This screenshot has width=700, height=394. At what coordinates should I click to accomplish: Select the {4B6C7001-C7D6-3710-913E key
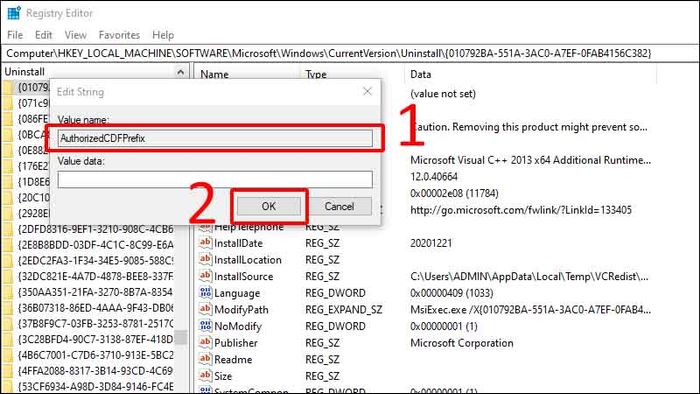(x=96, y=355)
